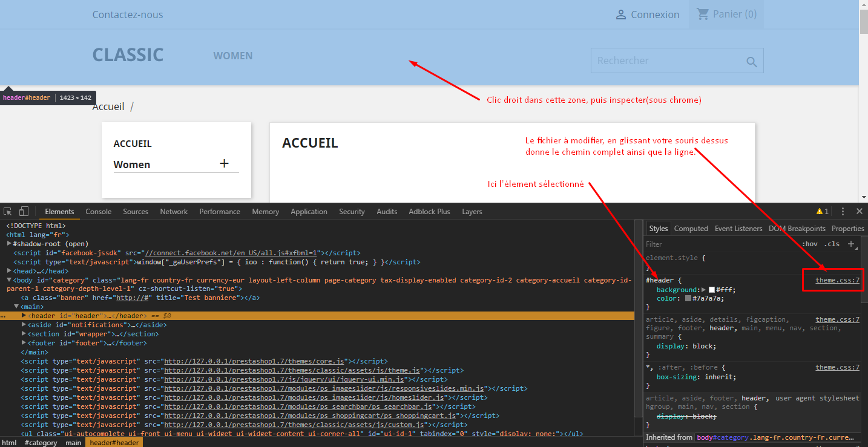This screenshot has height=447, width=868.
Task: Expand the section wrapper node
Action: click(x=24, y=334)
